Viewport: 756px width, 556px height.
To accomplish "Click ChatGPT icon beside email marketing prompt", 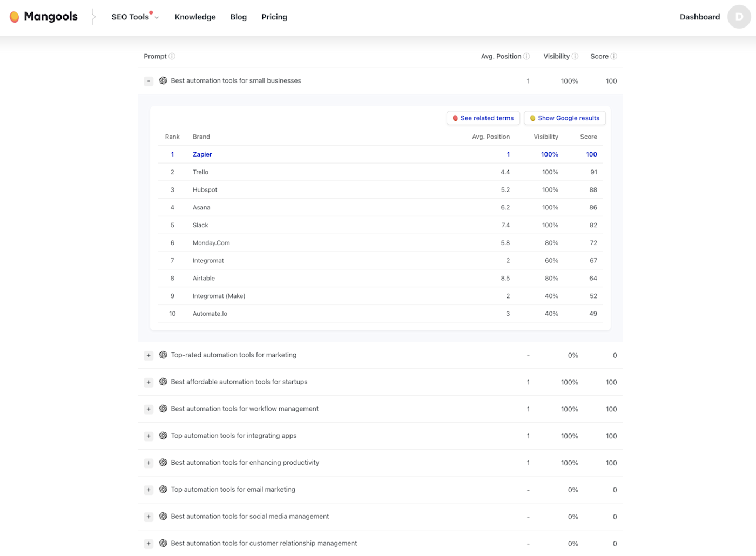I will pos(163,490).
